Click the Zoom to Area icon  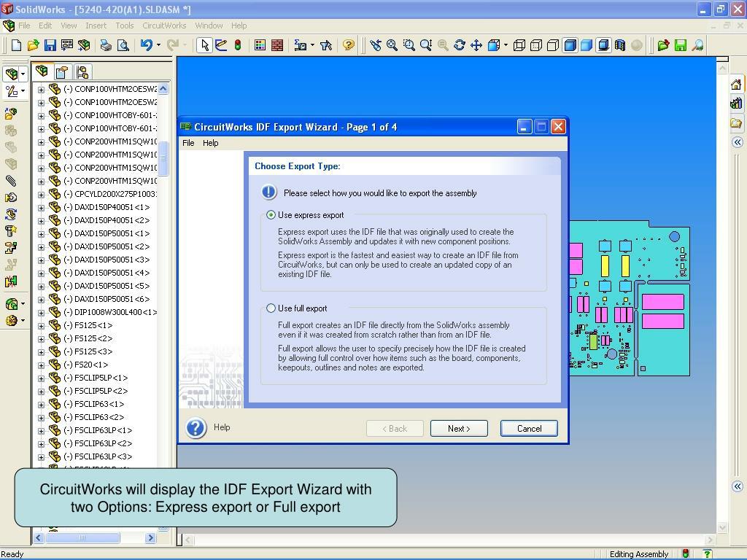409,45
